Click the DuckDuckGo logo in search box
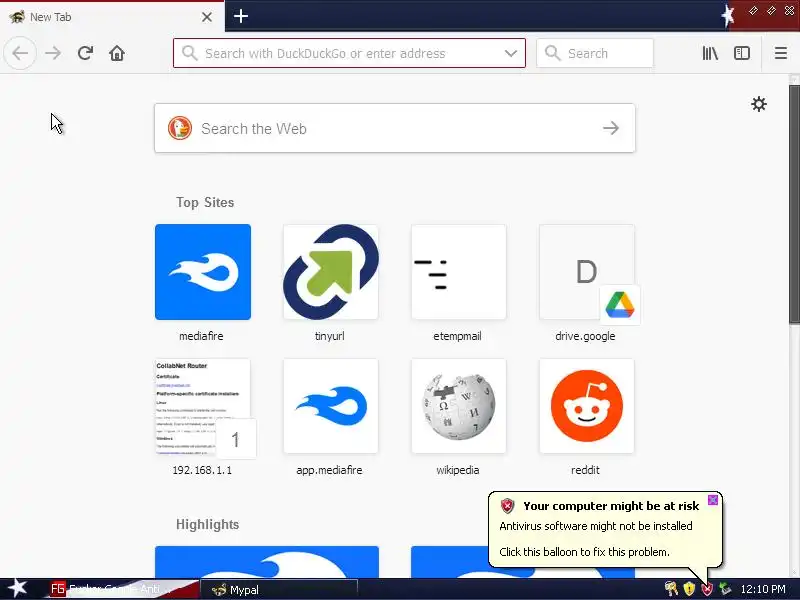 pyautogui.click(x=180, y=128)
